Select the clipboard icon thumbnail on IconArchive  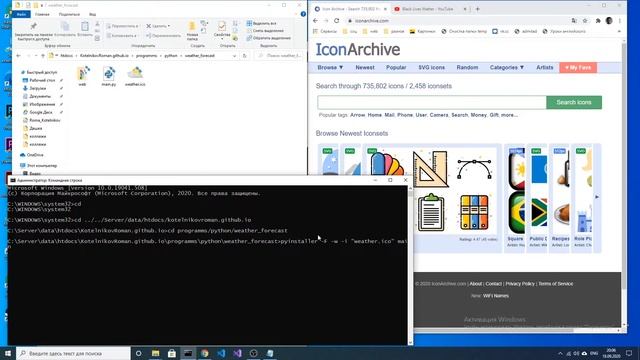[x=431, y=213]
